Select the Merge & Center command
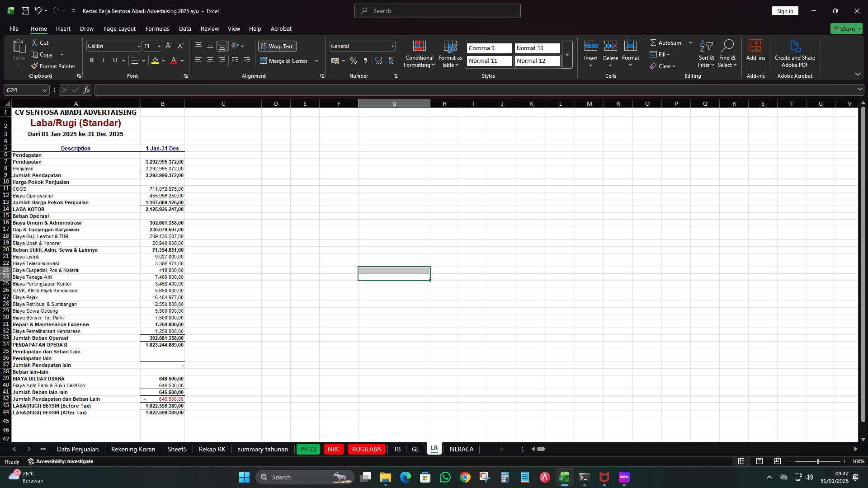The height and width of the screenshot is (488, 868). [x=286, y=61]
